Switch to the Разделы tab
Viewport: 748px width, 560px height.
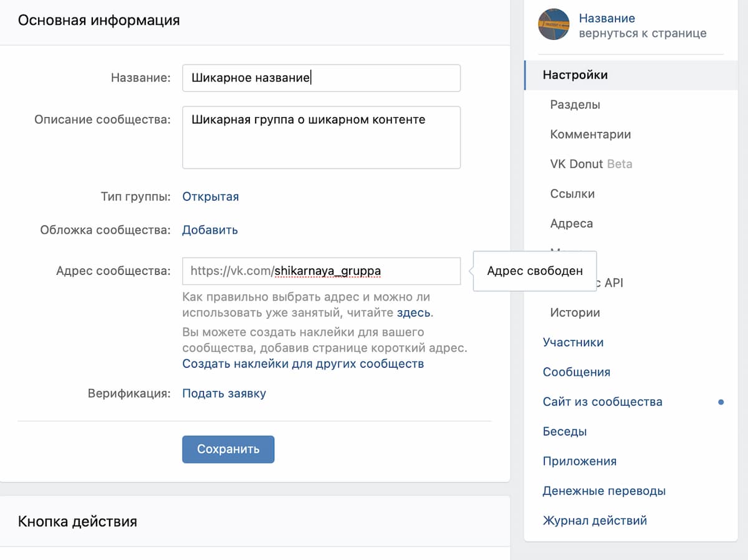(x=575, y=104)
